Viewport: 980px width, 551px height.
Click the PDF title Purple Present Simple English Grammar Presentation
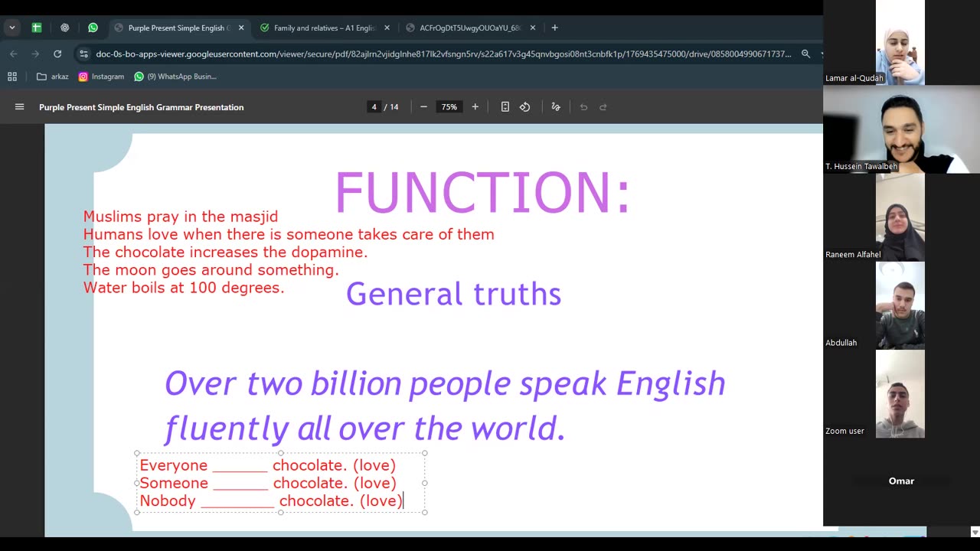click(x=142, y=107)
